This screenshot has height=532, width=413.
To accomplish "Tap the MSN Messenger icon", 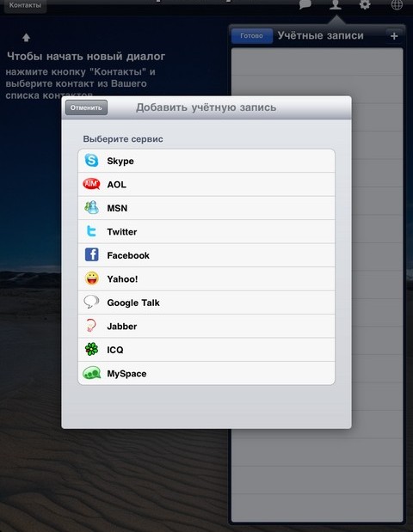I will click(91, 207).
